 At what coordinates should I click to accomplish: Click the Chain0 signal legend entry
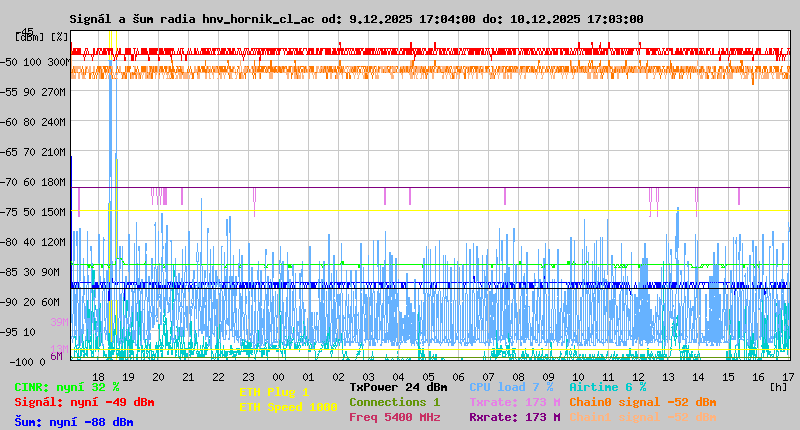click(642, 402)
